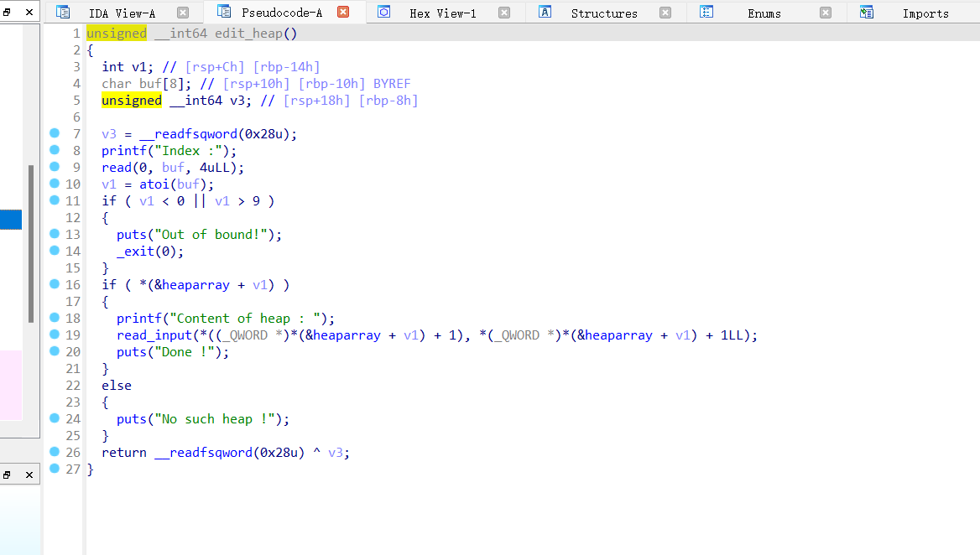This screenshot has width=980, height=555.
Task: Switch to the Imports tab
Action: point(925,13)
